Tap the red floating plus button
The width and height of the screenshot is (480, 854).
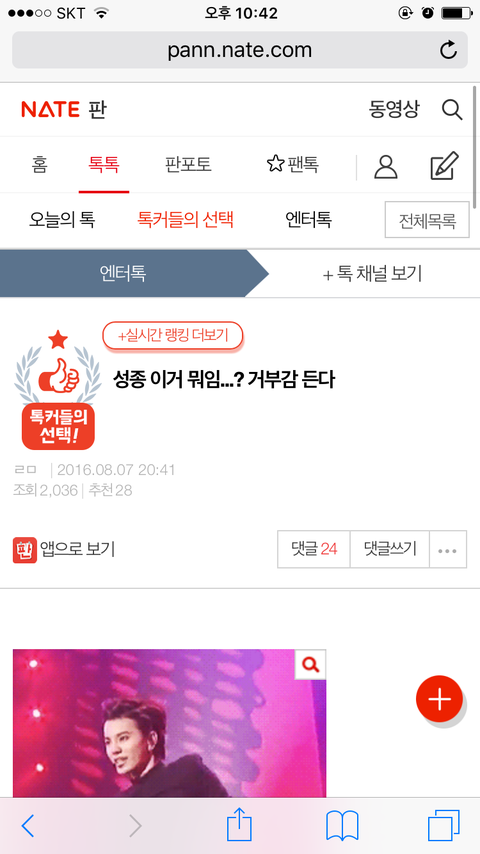[439, 699]
